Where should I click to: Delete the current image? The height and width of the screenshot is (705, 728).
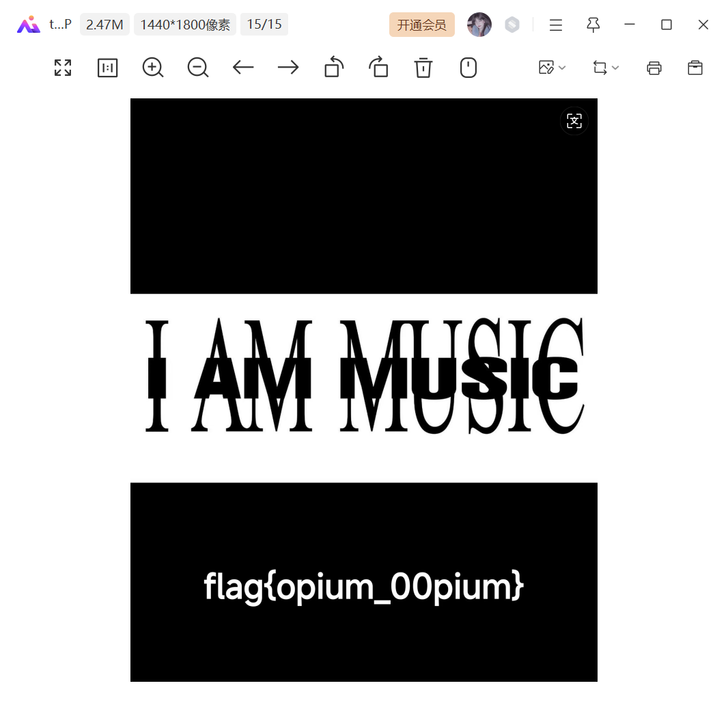coord(423,68)
